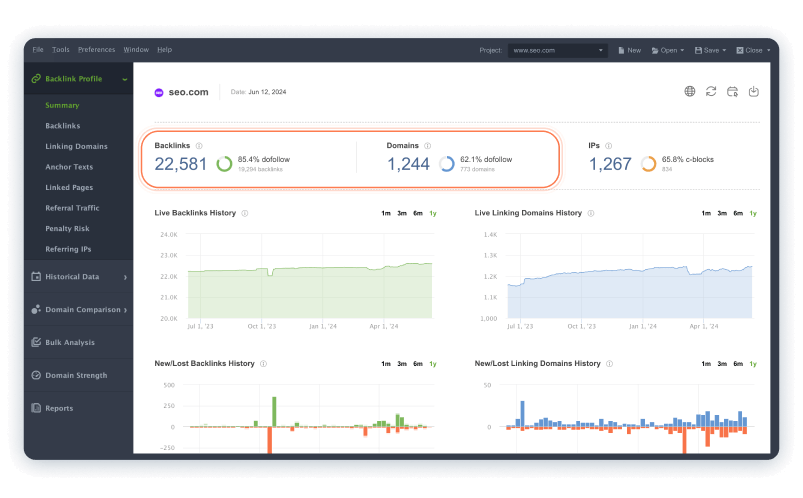Viewport: 803px width, 498px height.
Task: Click the IPs c-blocks donut chart
Action: (x=648, y=164)
